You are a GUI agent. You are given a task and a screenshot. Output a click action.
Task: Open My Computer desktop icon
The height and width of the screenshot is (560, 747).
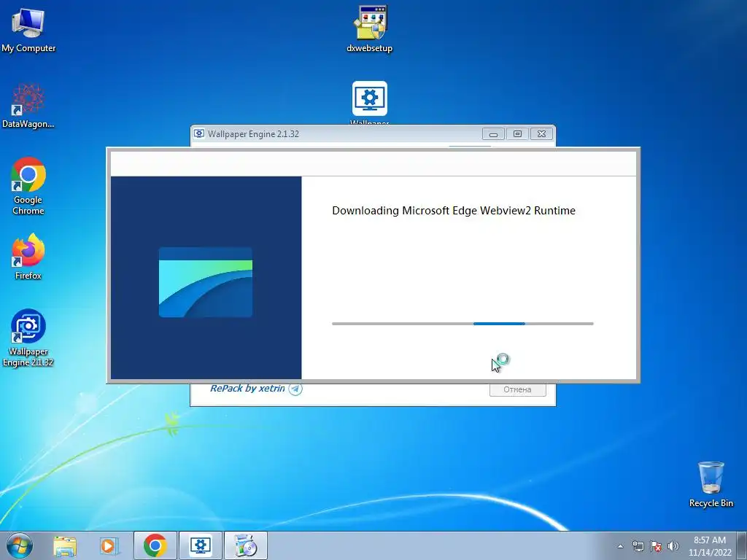28,29
